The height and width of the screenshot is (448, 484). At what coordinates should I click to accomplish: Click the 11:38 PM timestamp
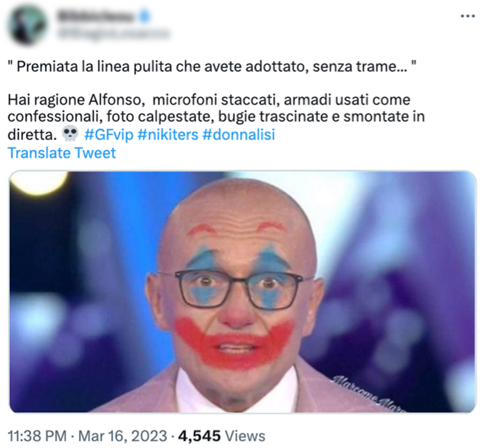click(x=37, y=435)
